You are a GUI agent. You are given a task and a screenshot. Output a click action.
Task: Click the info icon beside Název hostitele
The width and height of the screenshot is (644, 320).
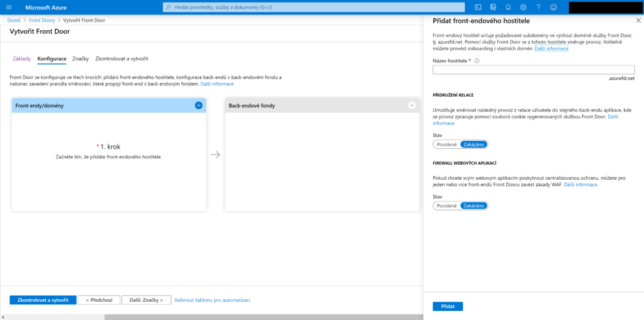(x=477, y=61)
